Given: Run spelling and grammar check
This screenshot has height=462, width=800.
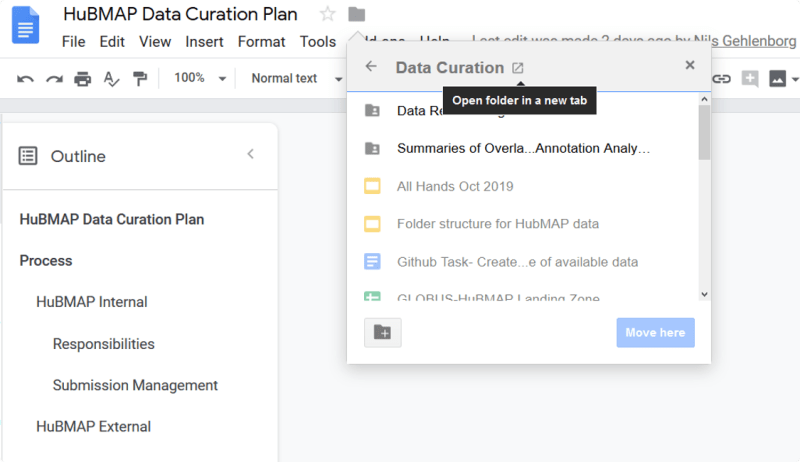Looking at the screenshot, I should tap(112, 78).
